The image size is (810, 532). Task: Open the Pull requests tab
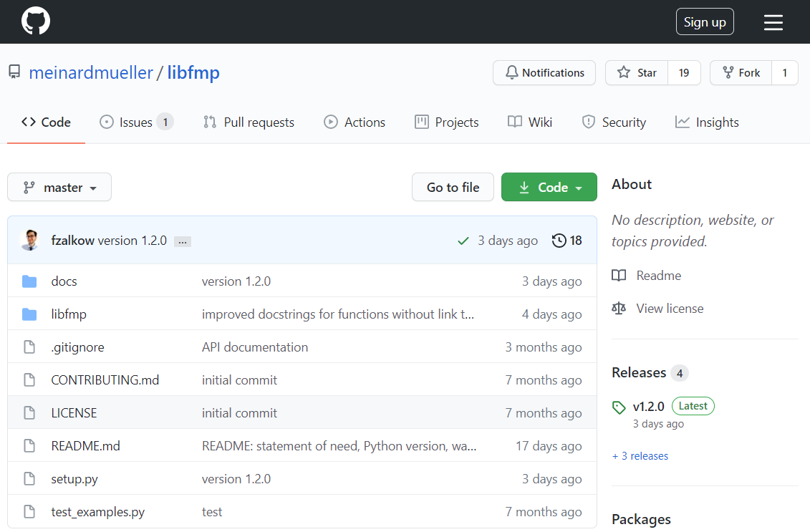(x=249, y=122)
